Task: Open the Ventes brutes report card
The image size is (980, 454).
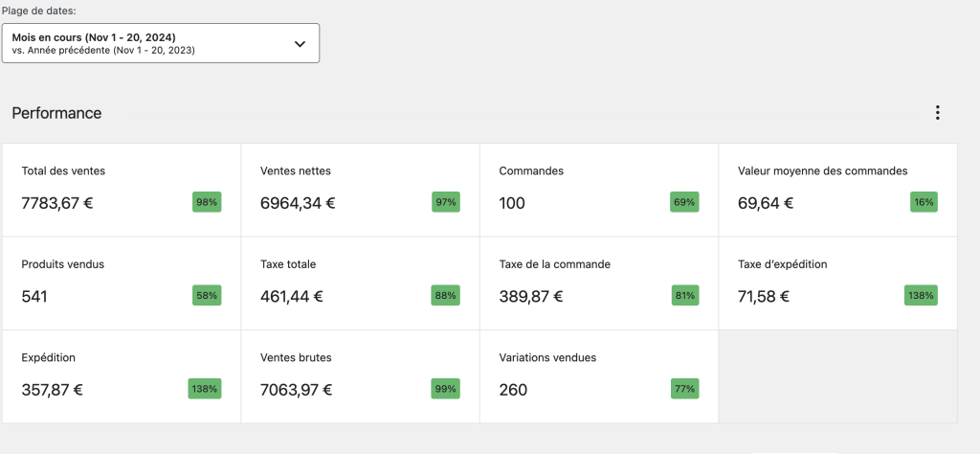Action: click(359, 375)
